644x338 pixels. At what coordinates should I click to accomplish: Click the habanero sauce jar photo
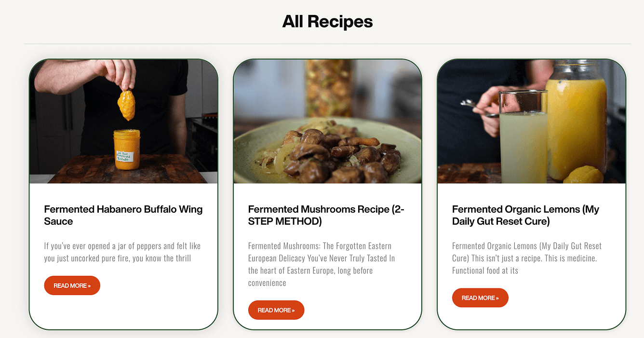123,121
